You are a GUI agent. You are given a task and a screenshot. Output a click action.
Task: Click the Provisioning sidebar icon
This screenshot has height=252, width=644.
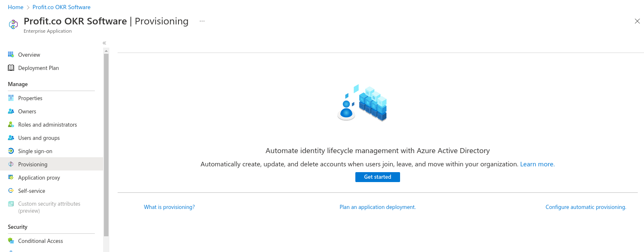point(11,164)
